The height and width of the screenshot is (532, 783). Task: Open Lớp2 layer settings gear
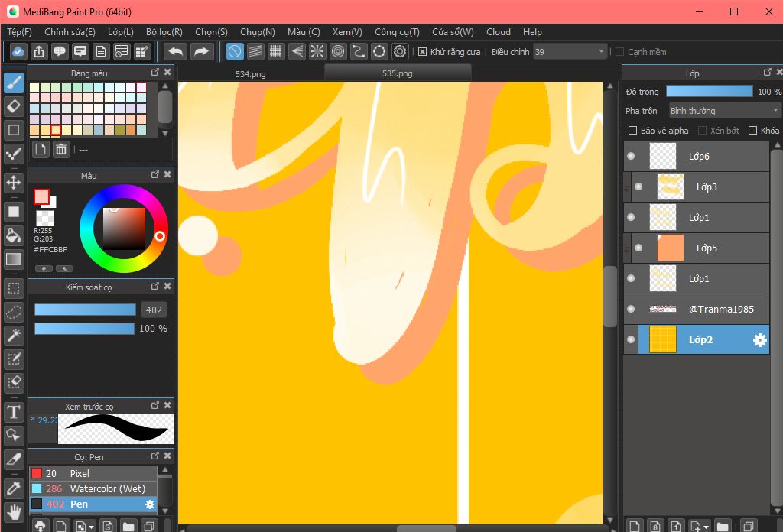coord(759,340)
